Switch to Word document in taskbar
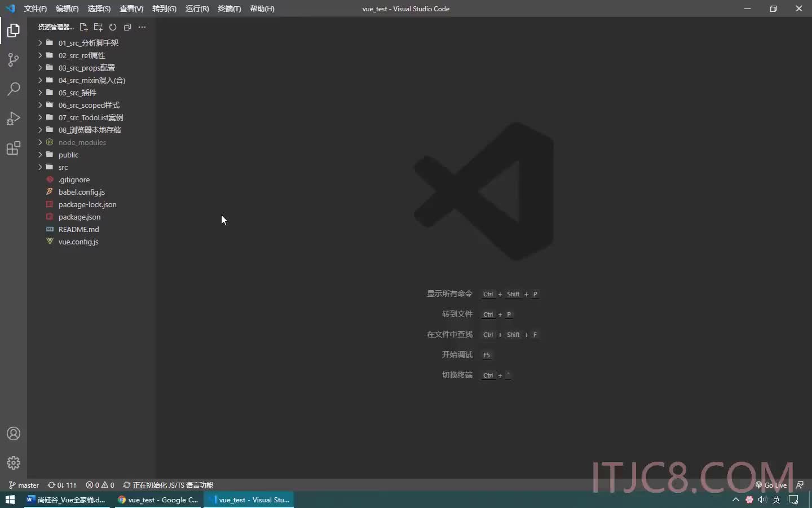This screenshot has width=812, height=508. coord(66,500)
